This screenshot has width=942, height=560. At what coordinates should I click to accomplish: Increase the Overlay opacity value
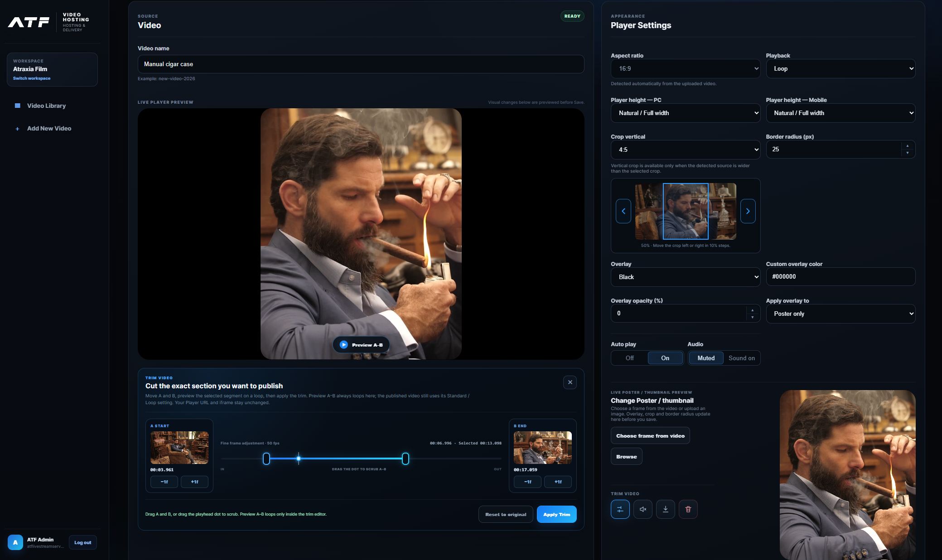click(x=752, y=310)
